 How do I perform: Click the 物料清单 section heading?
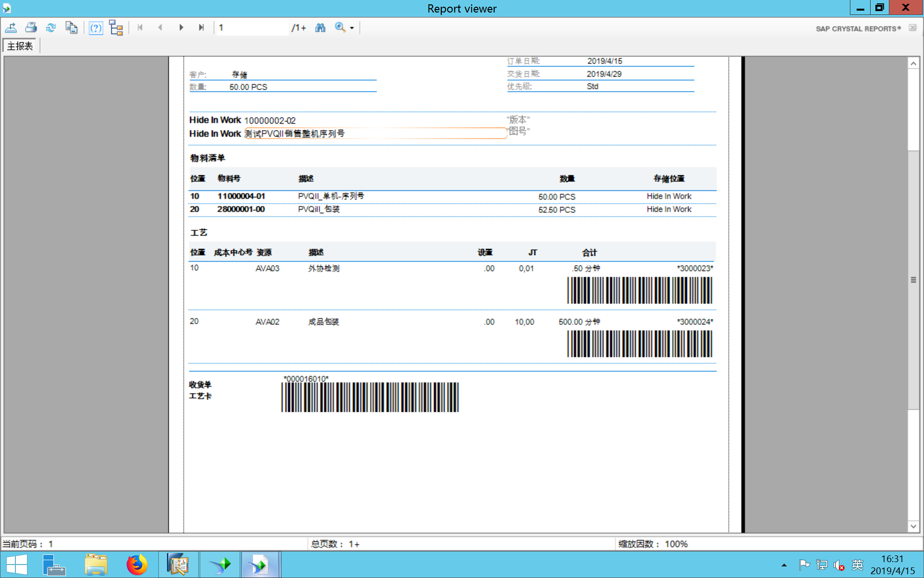click(x=207, y=158)
